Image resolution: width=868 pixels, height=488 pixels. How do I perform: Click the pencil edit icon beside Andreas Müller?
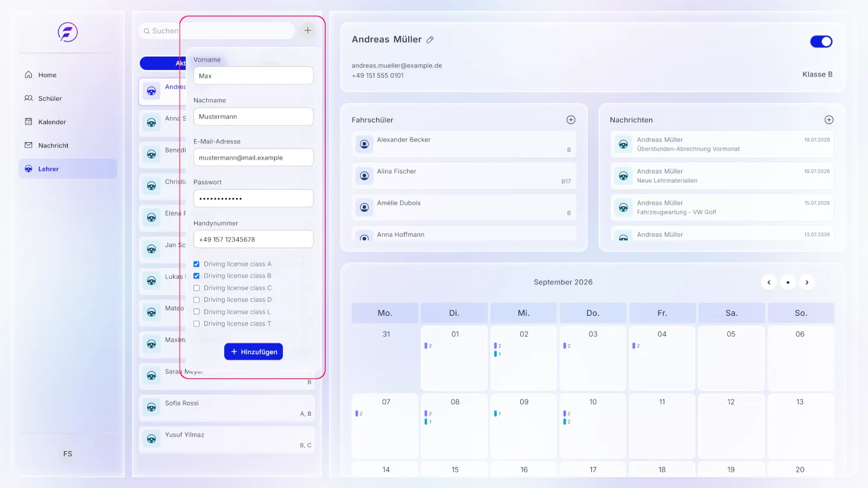tap(430, 40)
